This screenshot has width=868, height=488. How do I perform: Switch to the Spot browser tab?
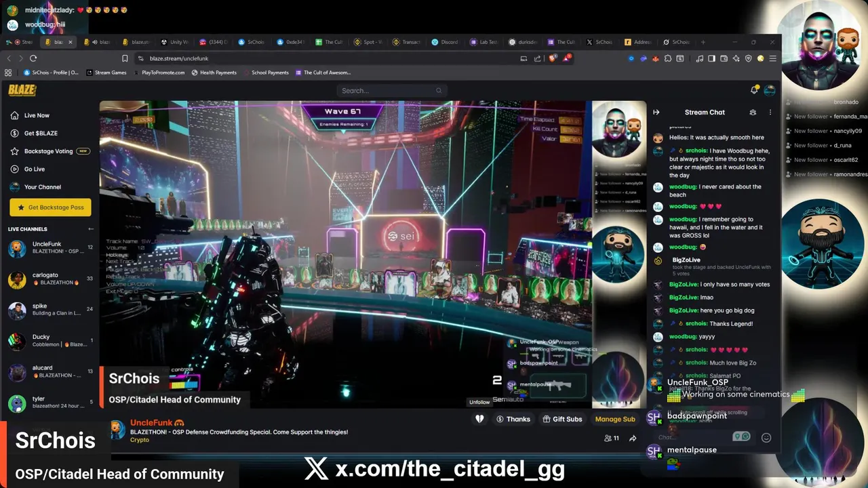[369, 42]
